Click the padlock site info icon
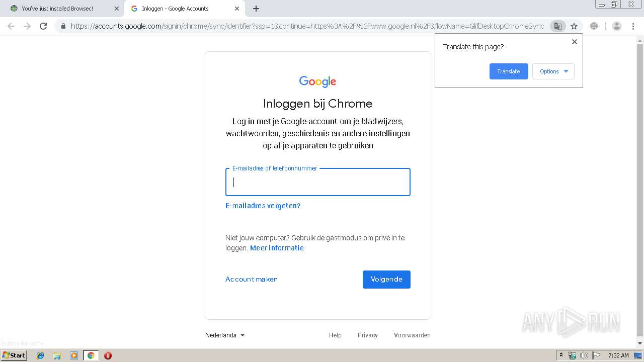Screen dimensions: 644x362 click(x=63, y=26)
